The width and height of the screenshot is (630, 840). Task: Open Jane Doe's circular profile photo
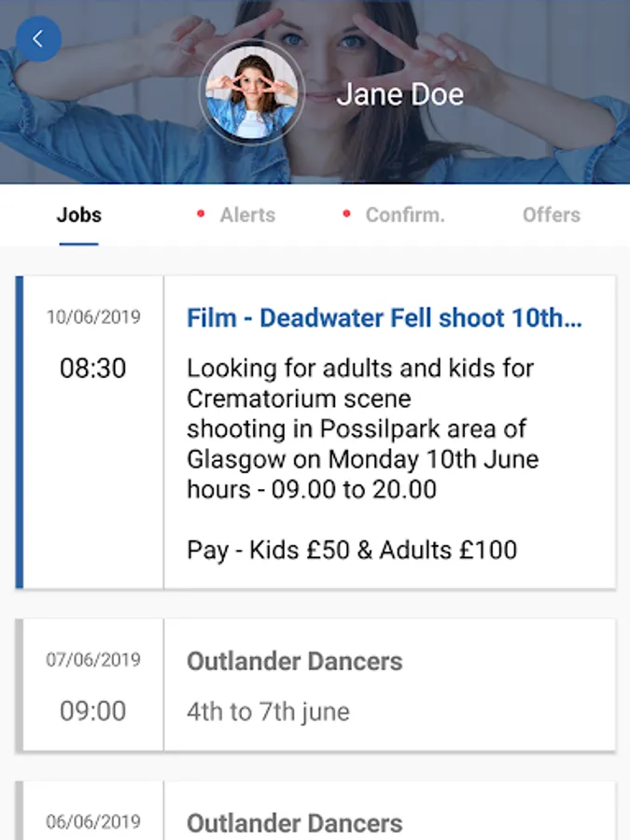252,92
